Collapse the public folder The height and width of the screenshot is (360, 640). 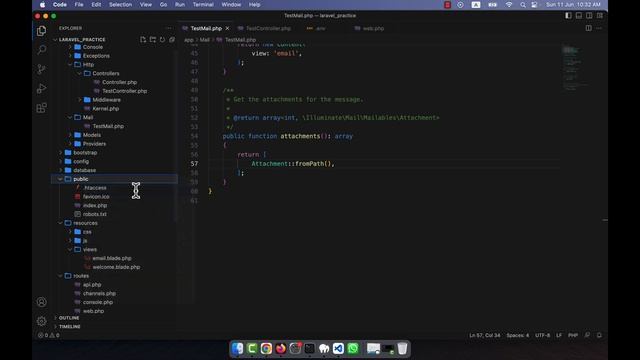click(x=115, y=179)
